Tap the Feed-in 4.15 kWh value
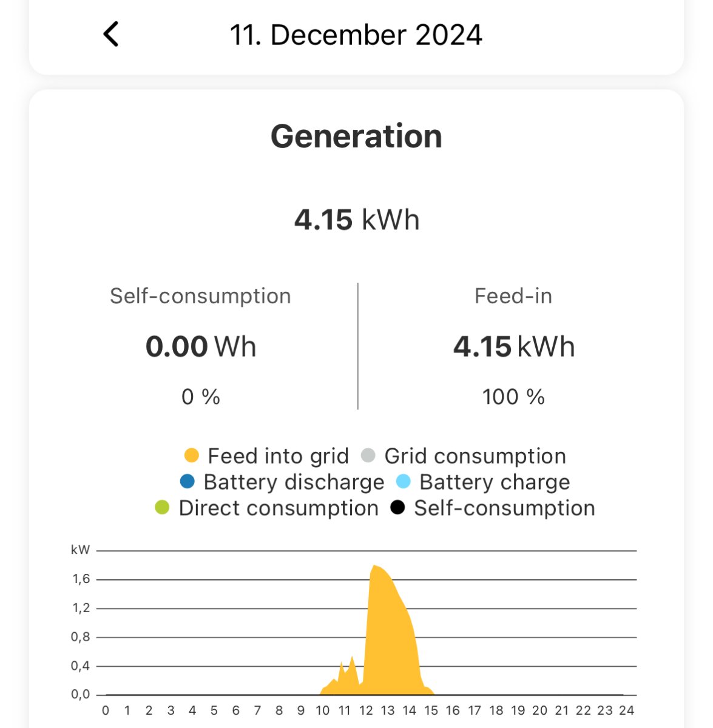Screen dimensions: 713x728 (513, 346)
